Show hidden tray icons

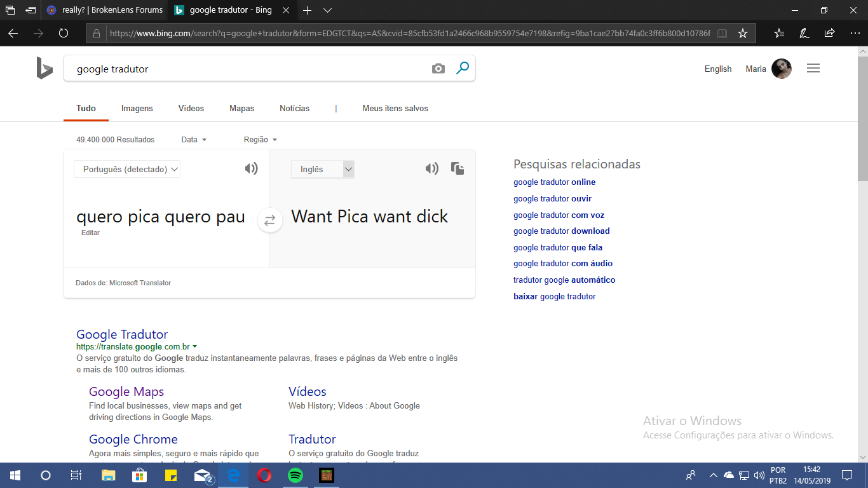coord(713,475)
